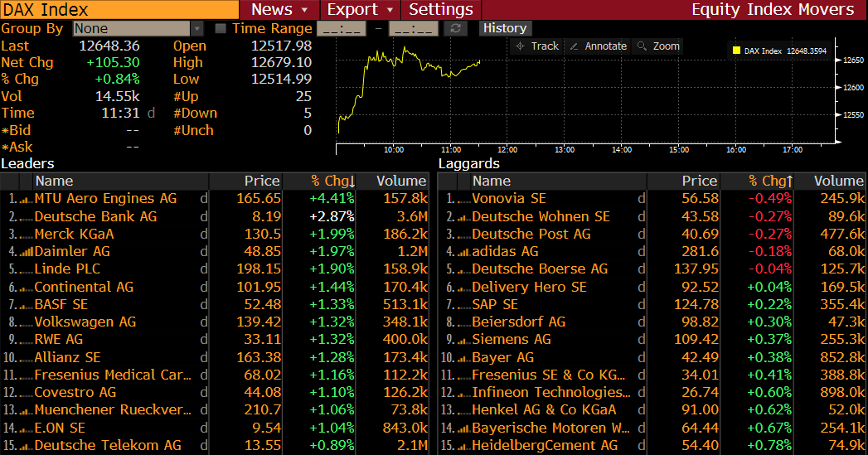Image resolution: width=868 pixels, height=455 pixels.
Task: Click the History button
Action: tap(504, 28)
